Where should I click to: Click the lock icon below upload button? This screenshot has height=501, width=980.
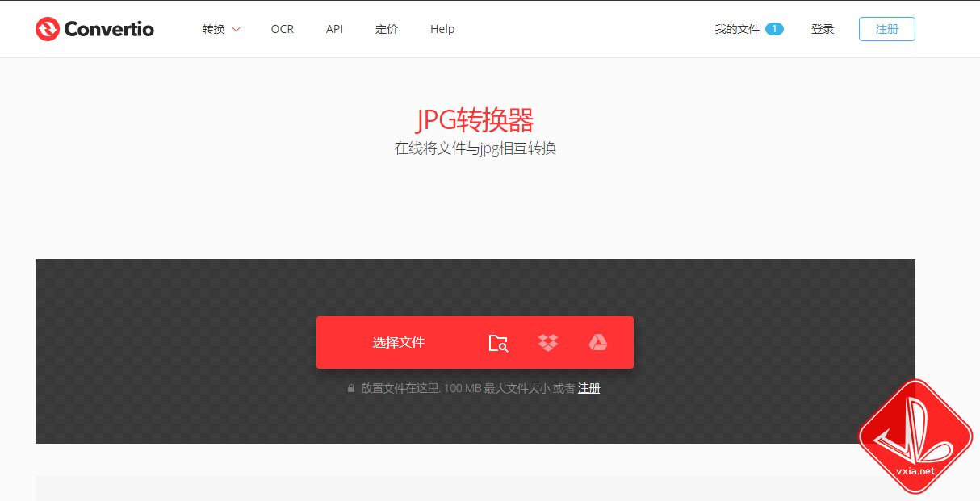point(351,389)
